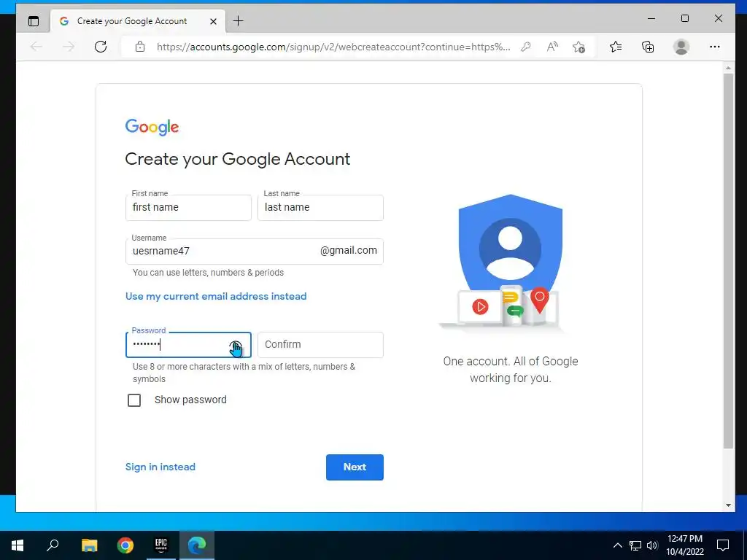Open the browser profile avatar
Viewport: 747px width, 560px height.
click(x=681, y=47)
